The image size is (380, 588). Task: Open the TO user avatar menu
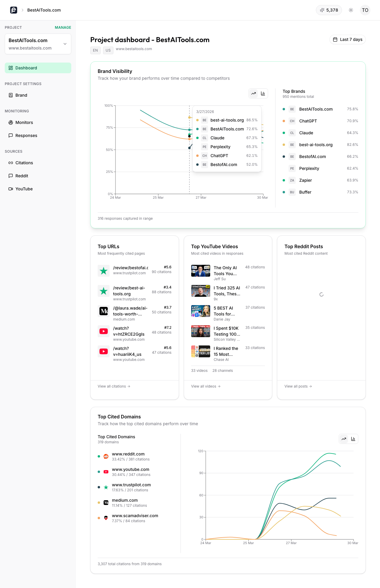(x=365, y=10)
